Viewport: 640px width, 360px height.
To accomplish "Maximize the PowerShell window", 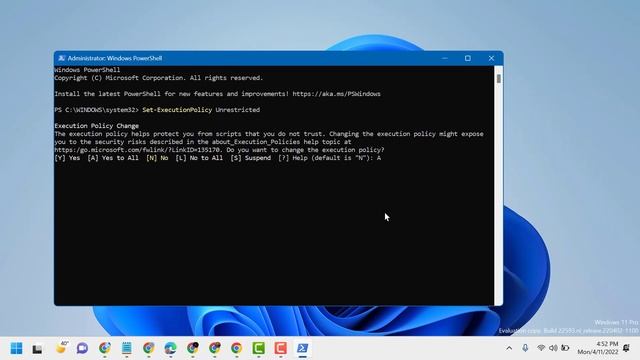I will [x=468, y=58].
